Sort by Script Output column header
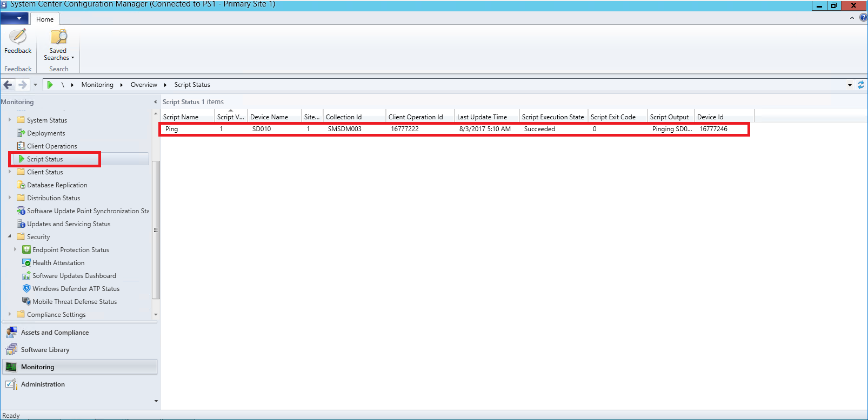The image size is (868, 420). 671,117
